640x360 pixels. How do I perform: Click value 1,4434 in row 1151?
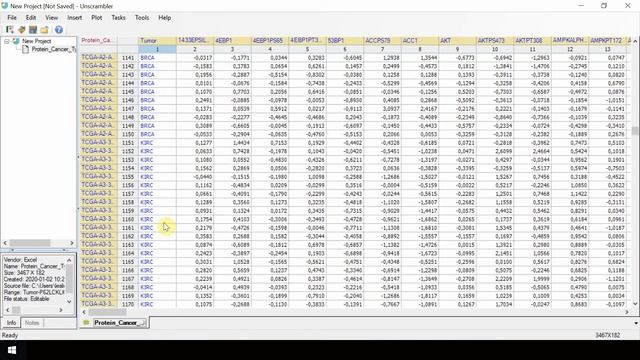click(232, 143)
